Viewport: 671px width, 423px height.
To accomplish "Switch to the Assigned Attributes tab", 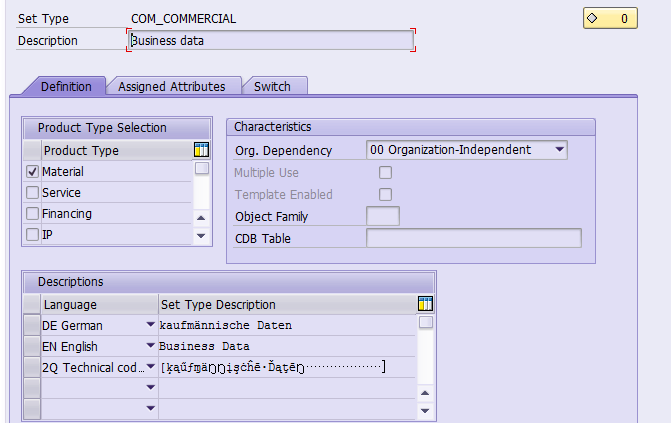I will tap(172, 86).
